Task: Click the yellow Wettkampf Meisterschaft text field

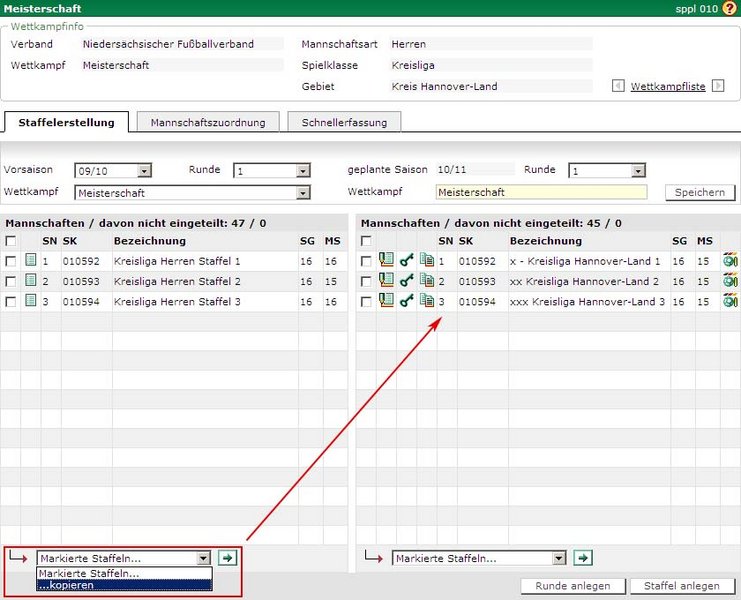Action: [x=541, y=192]
